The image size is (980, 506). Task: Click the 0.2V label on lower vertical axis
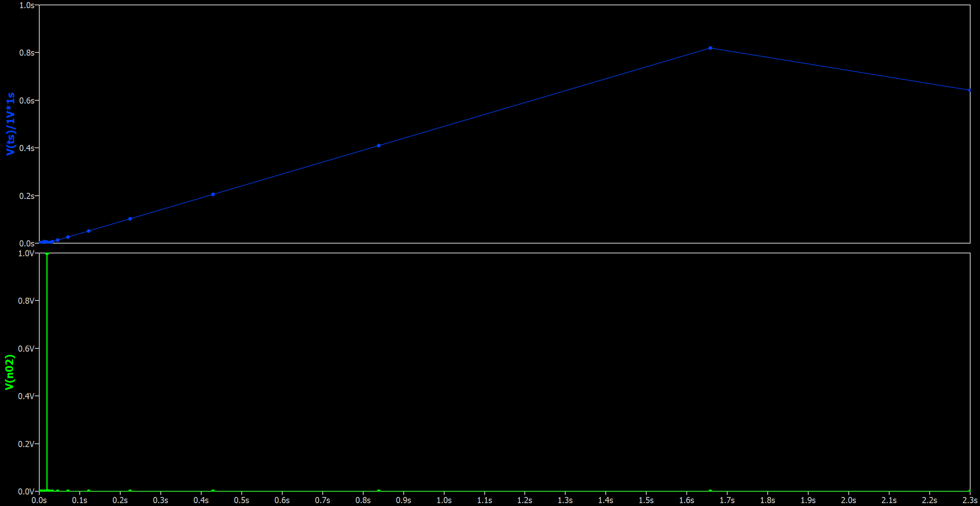tap(26, 444)
